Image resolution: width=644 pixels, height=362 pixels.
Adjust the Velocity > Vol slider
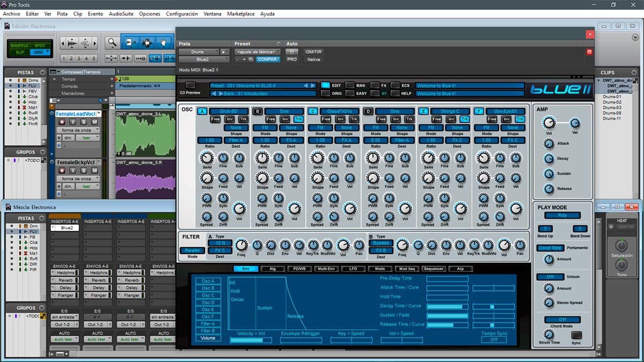(251, 340)
